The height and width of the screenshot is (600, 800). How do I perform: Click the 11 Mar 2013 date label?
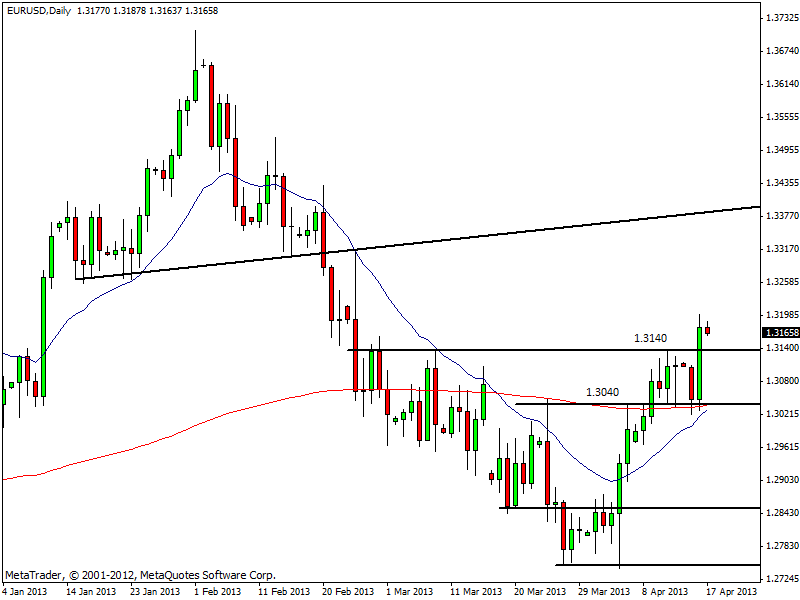click(474, 592)
